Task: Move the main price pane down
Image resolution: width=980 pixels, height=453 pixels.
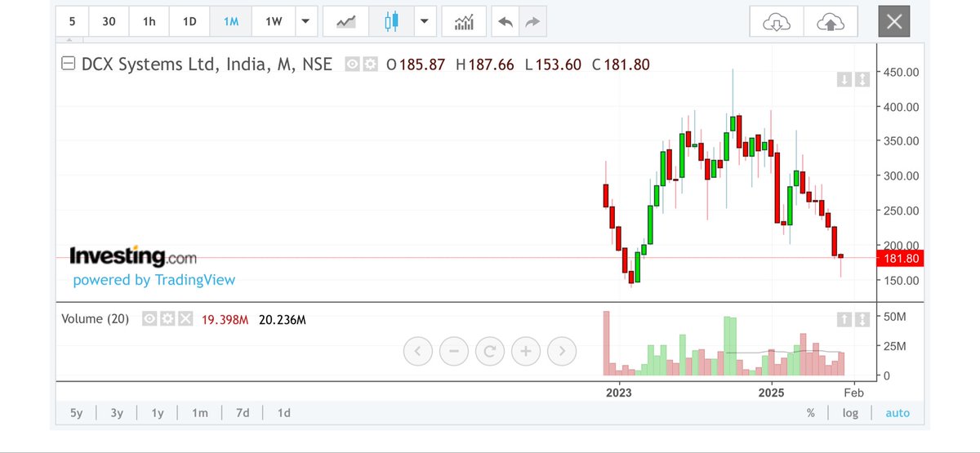Action: tap(844, 79)
